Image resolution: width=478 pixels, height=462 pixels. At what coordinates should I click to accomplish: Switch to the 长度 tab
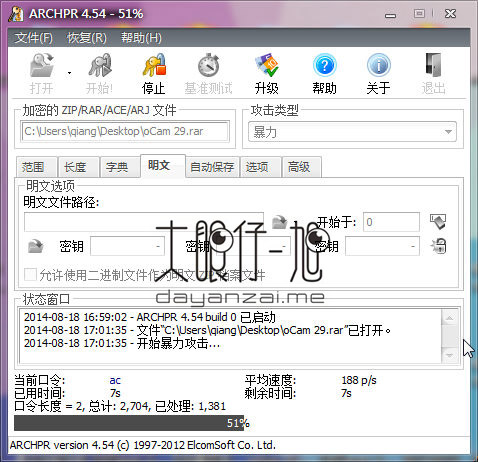[x=78, y=167]
